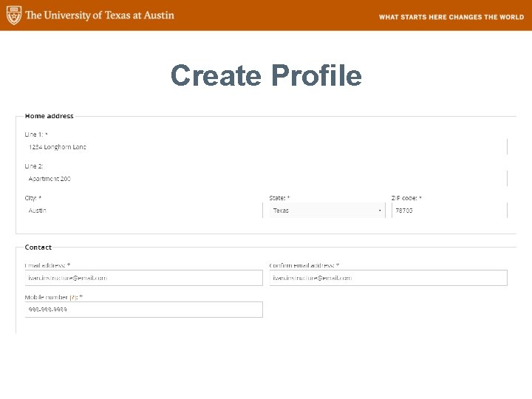The width and height of the screenshot is (532, 399).
Task: Click the UT Austin shield logo
Action: (14, 16)
